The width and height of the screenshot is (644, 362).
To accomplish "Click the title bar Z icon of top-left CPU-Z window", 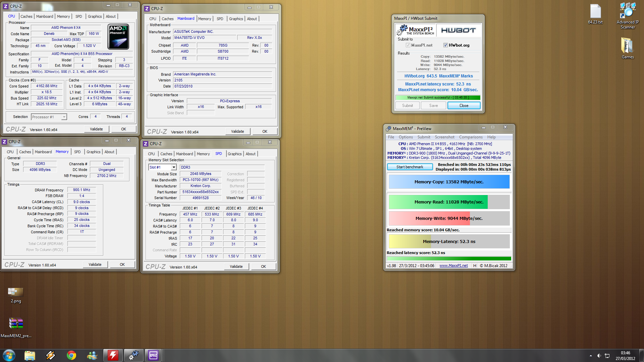I will (x=6, y=6).
